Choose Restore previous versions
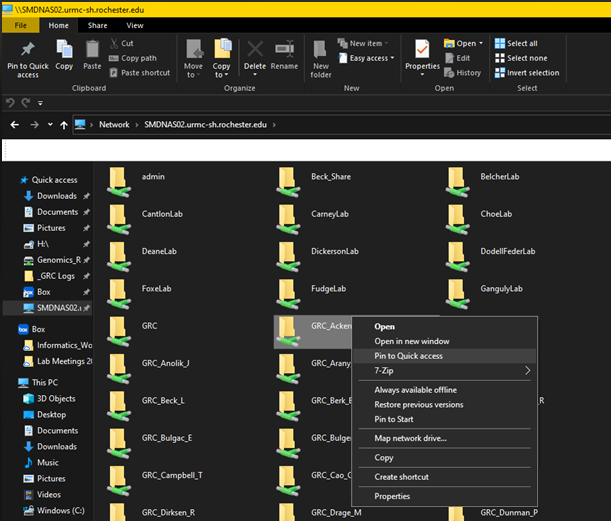 point(444,404)
